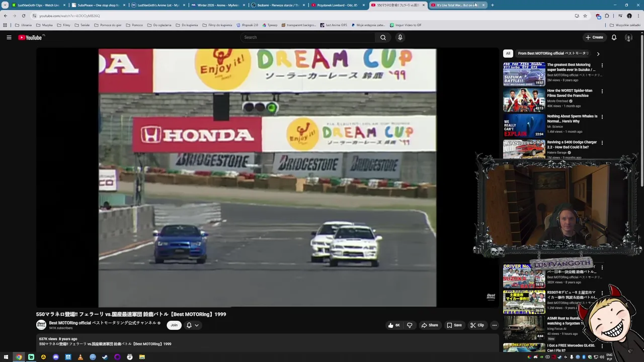Open 'How the WORST Spider-Man Films' video
The width and height of the screenshot is (644, 362).
click(570, 93)
